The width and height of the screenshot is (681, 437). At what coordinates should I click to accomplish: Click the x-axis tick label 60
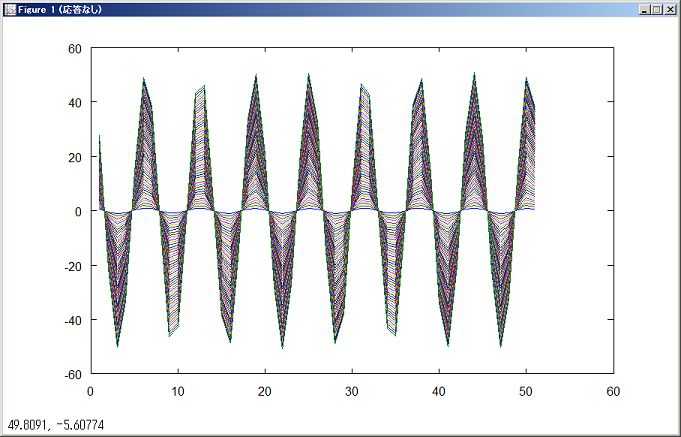click(613, 391)
